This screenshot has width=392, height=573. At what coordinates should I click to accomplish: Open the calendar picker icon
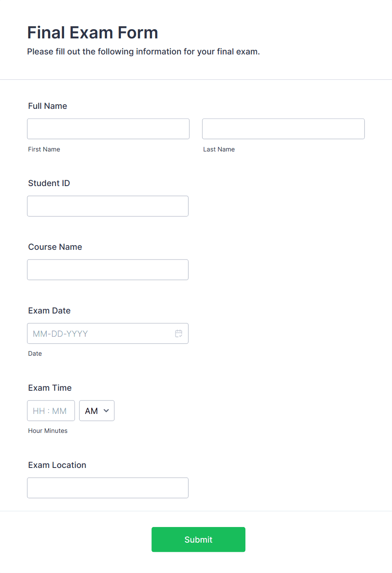point(179,333)
